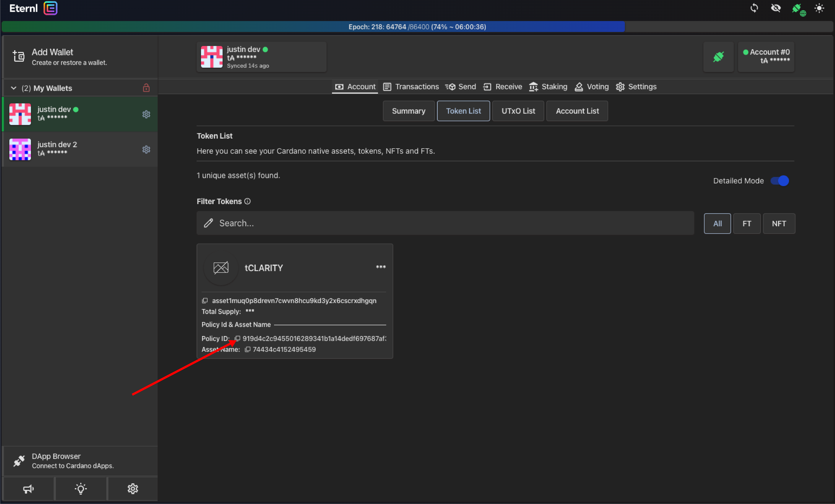This screenshot has height=504, width=835.
Task: Switch to the Transactions tab
Action: click(x=411, y=87)
